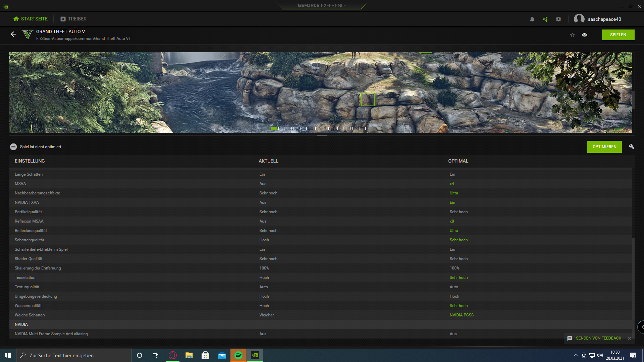The image size is (644, 362).
Task: Toggle the eye visibility icon
Action: [584, 35]
